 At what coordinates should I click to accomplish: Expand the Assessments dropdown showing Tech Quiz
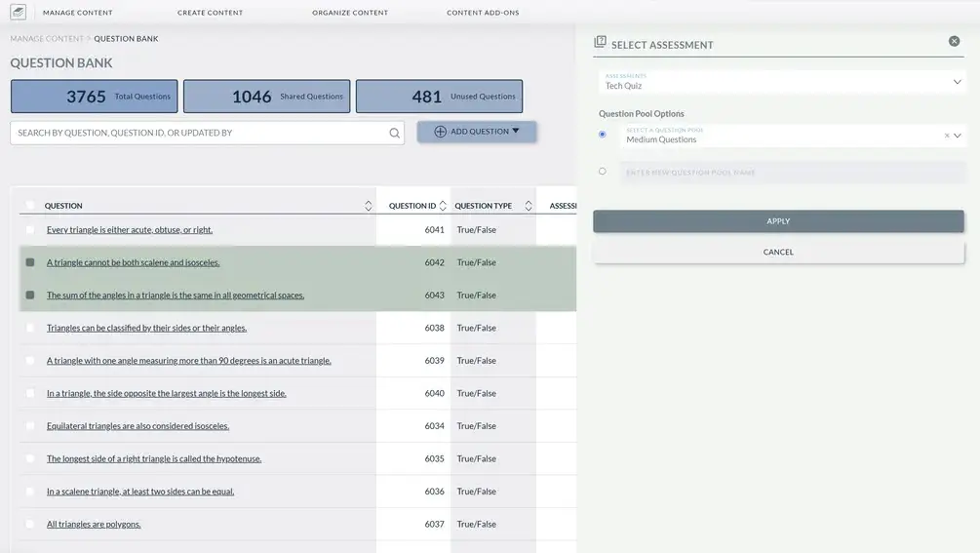click(x=957, y=82)
